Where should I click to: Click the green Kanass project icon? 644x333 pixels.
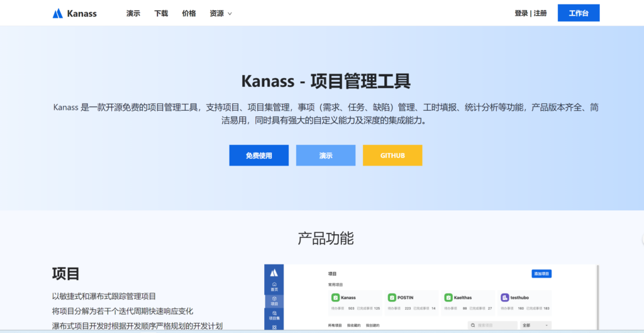335,297
